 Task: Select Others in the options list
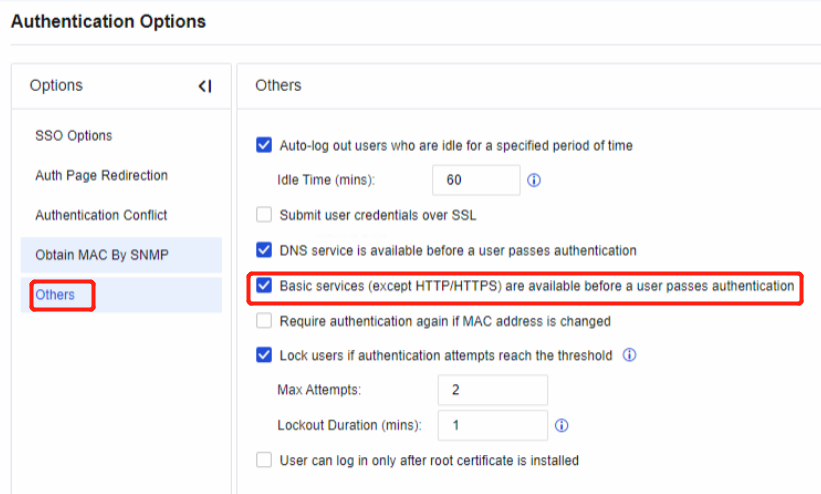tap(56, 295)
